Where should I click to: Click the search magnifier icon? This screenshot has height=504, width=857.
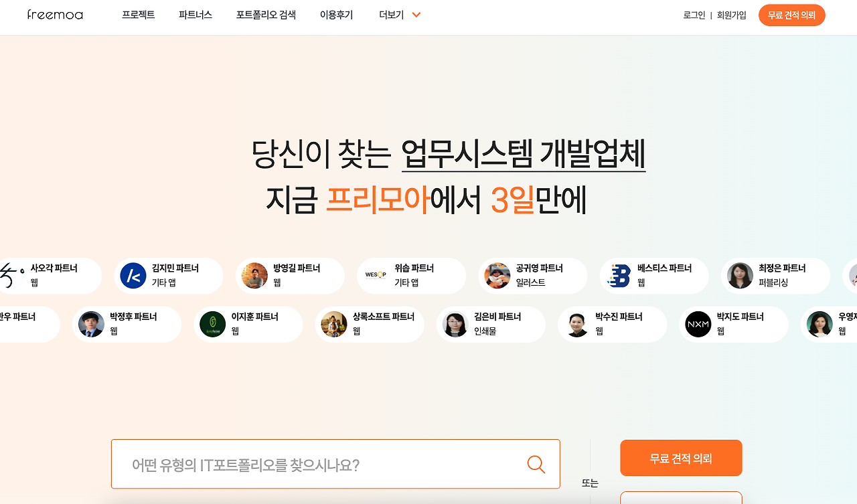point(536,465)
